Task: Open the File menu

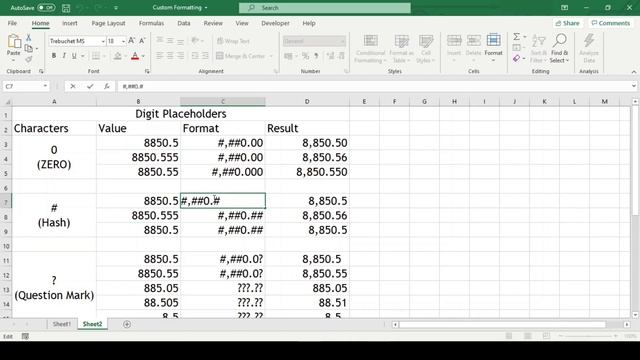Action: coord(12,23)
